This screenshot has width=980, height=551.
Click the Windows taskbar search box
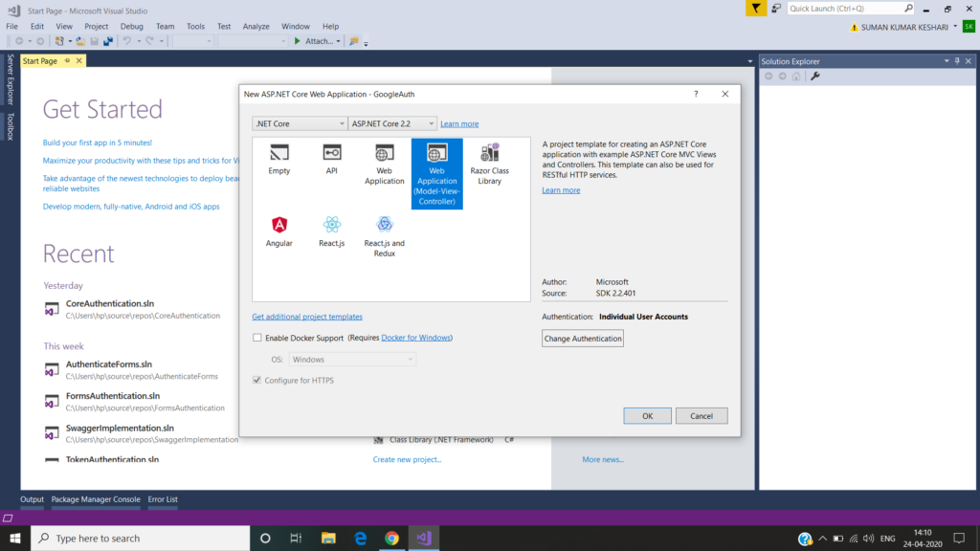(x=141, y=539)
